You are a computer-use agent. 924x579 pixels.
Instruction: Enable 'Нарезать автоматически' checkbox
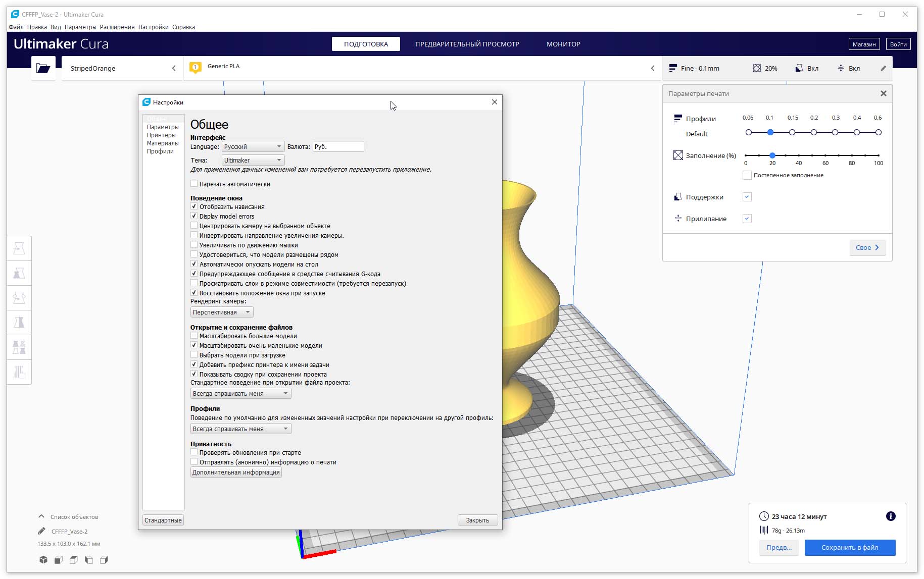click(x=194, y=184)
